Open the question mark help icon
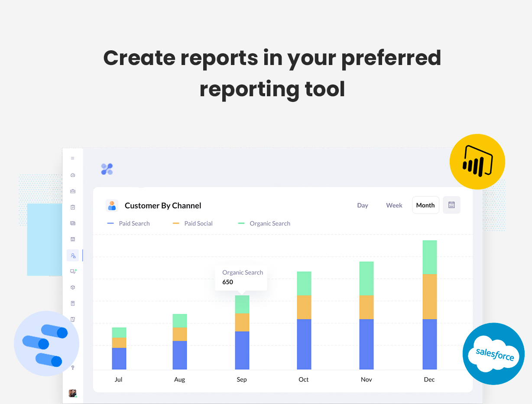 73,368
